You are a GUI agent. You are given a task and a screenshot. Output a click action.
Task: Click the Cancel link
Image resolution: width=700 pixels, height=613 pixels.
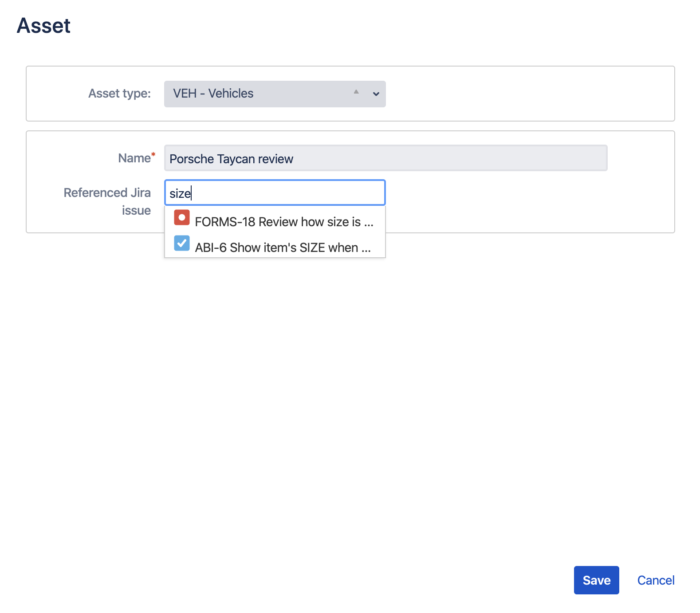(656, 580)
